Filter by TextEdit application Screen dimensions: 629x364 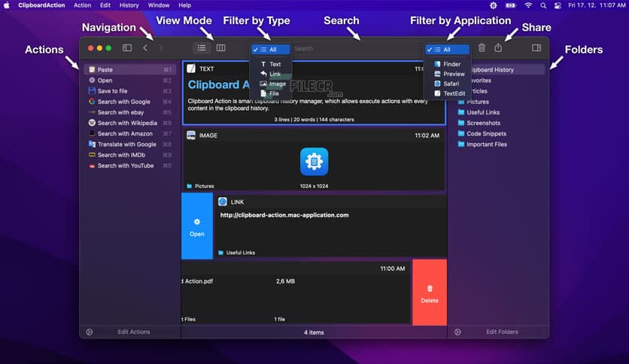pos(449,93)
